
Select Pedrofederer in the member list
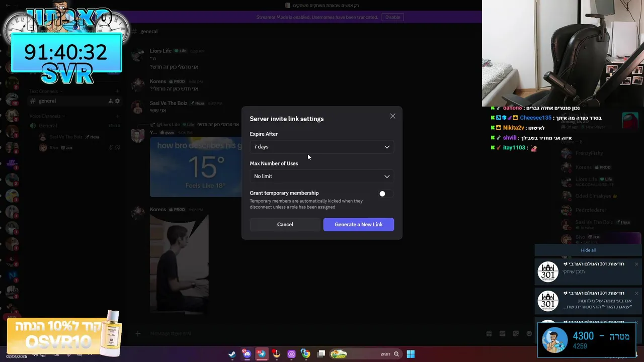click(x=591, y=210)
